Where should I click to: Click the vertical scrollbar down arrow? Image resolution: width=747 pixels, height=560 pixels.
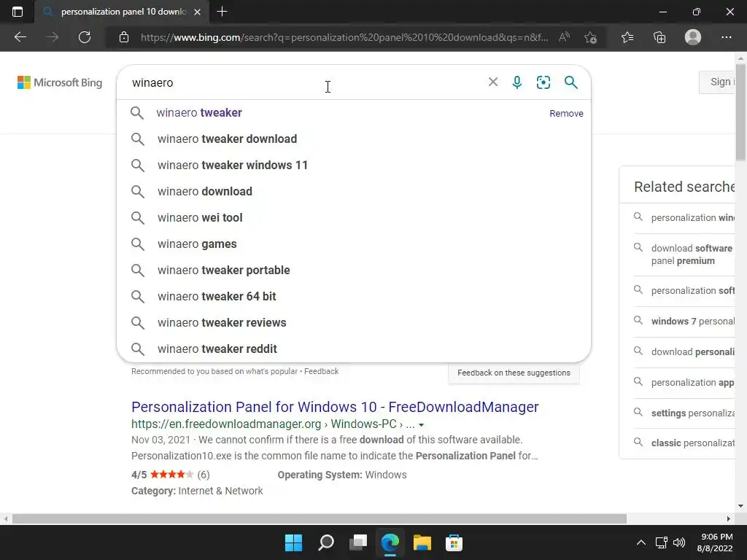point(741,506)
